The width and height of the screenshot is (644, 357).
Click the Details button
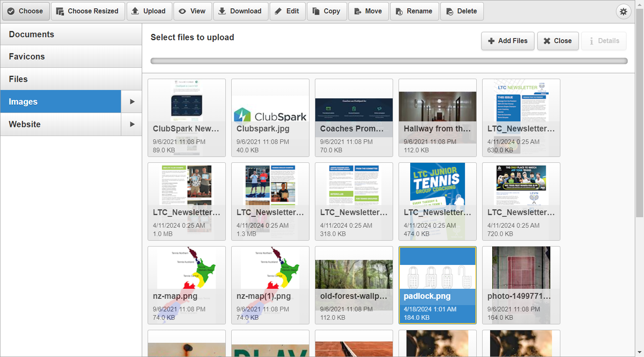point(604,41)
